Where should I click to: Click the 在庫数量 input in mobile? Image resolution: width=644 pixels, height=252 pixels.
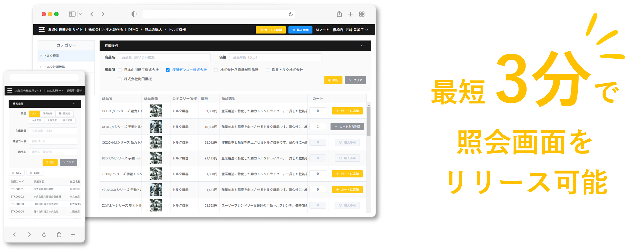point(53,131)
